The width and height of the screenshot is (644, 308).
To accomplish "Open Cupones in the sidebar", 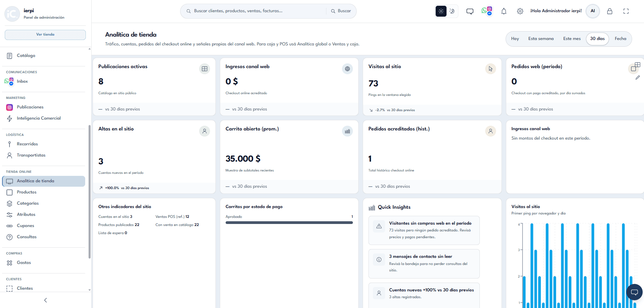I will click(44, 226).
